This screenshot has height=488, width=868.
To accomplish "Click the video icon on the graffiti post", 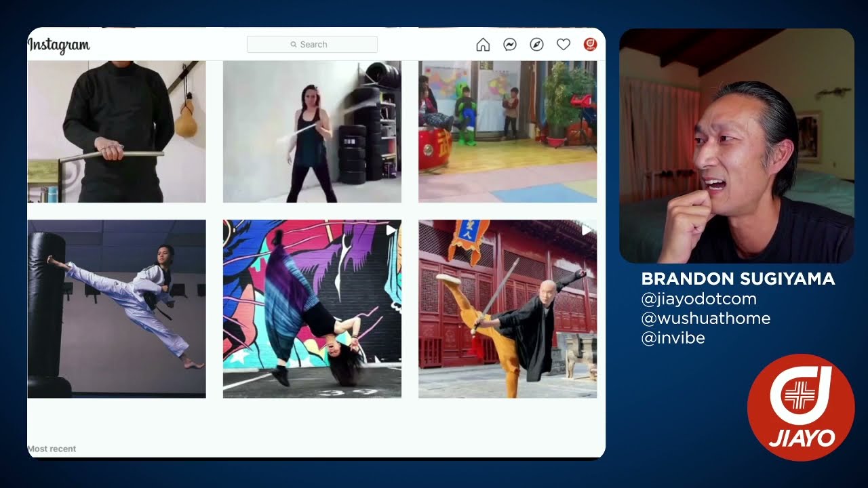I will pos(391,230).
